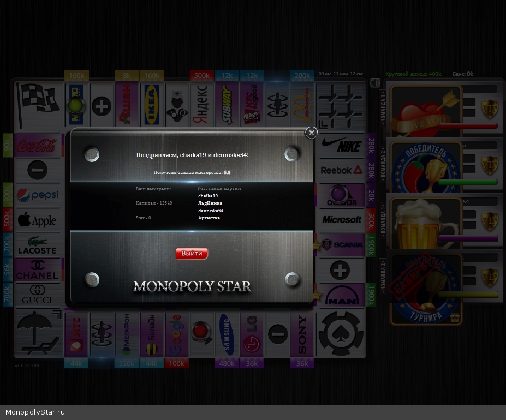The height and width of the screenshot is (420, 506).
Task: Click the Круговой доход: 400k label
Action: coord(413,74)
